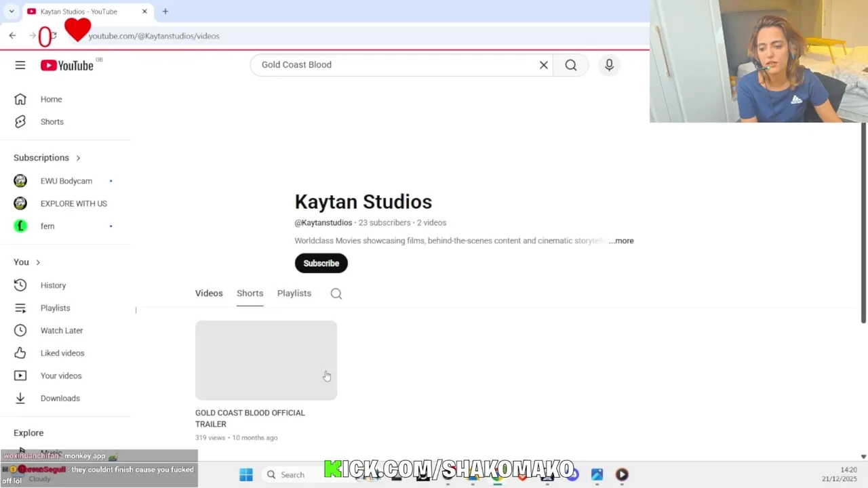Image resolution: width=868 pixels, height=488 pixels.
Task: Open Liked videos in the sidebar
Action: [x=62, y=353]
